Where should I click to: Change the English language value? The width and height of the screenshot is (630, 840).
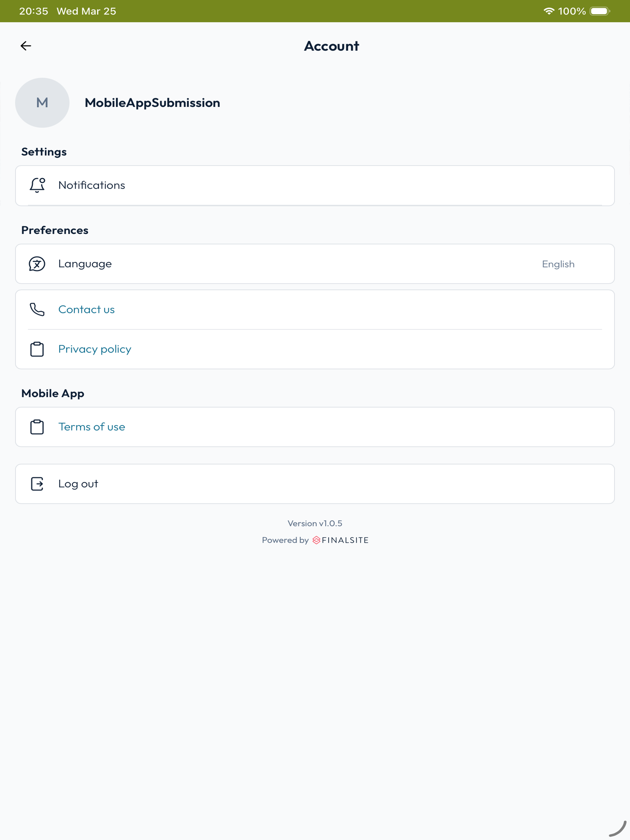point(558,264)
